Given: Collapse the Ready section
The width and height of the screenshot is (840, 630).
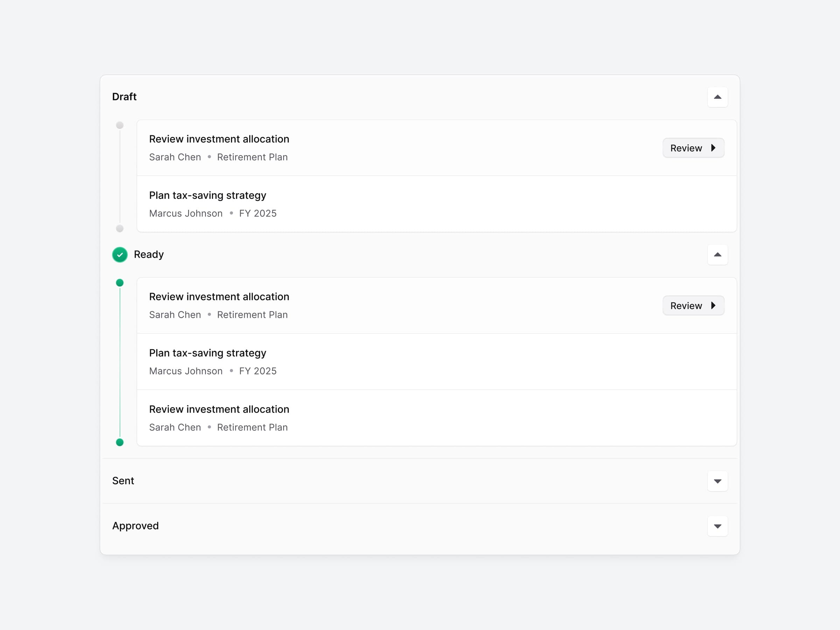Looking at the screenshot, I should (x=717, y=254).
